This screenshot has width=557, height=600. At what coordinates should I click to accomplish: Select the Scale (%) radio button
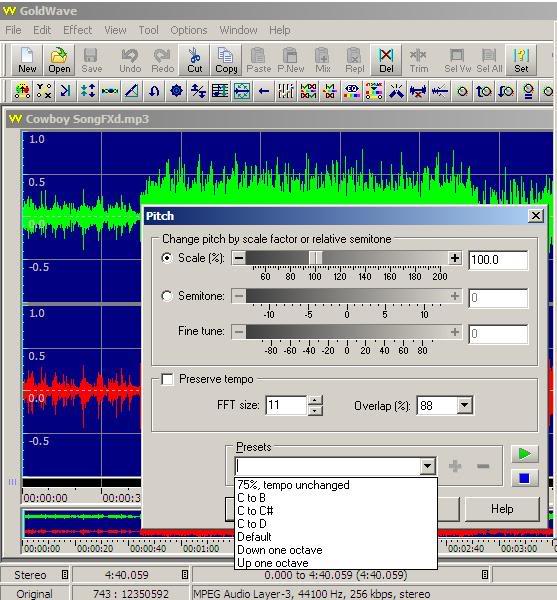click(x=167, y=258)
